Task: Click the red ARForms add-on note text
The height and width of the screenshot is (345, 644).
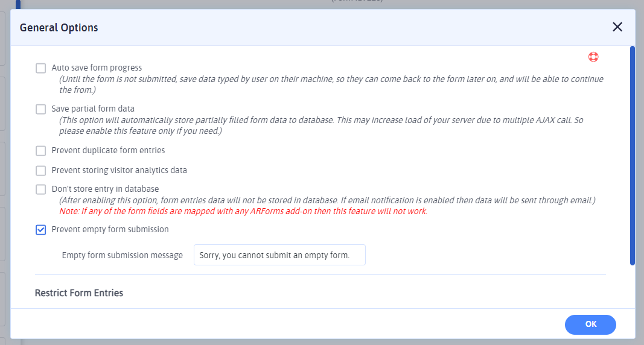Action: pos(243,212)
